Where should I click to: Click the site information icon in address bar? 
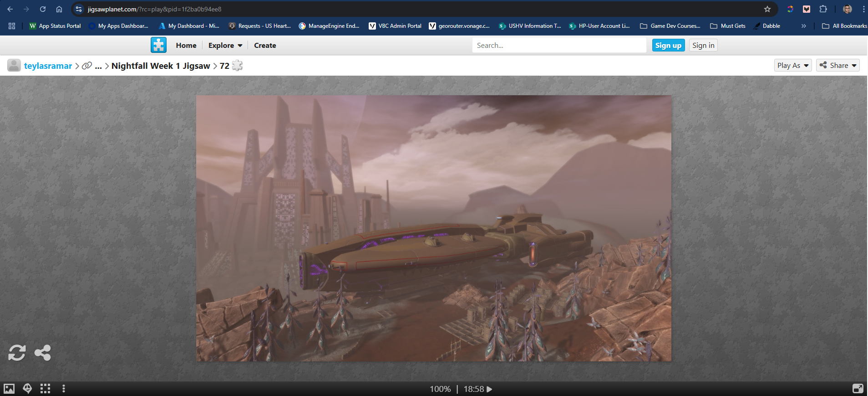click(x=79, y=9)
